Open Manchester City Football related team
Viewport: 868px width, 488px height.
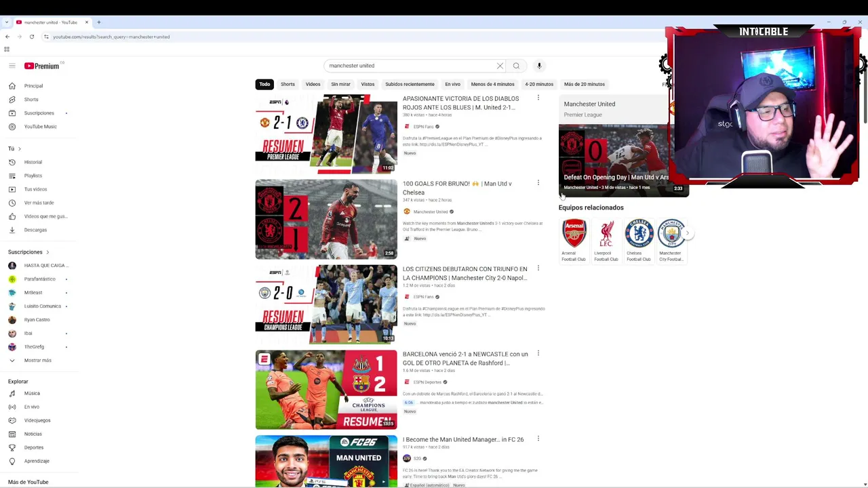click(671, 241)
